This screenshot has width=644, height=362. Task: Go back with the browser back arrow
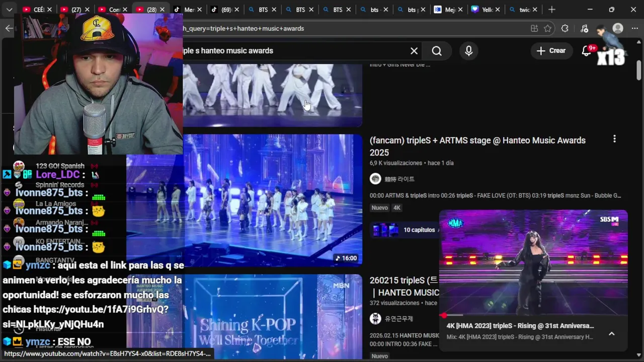pos(9,28)
